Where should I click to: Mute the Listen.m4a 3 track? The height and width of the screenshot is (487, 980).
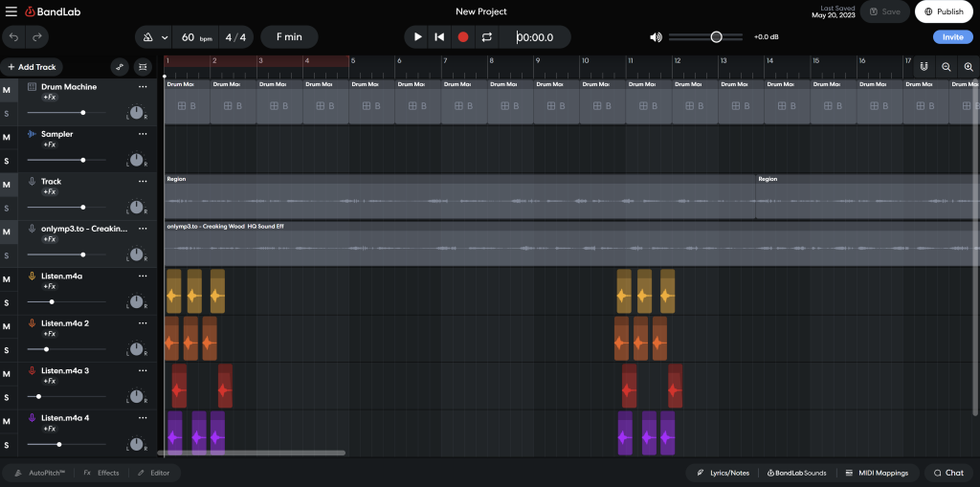coord(7,374)
